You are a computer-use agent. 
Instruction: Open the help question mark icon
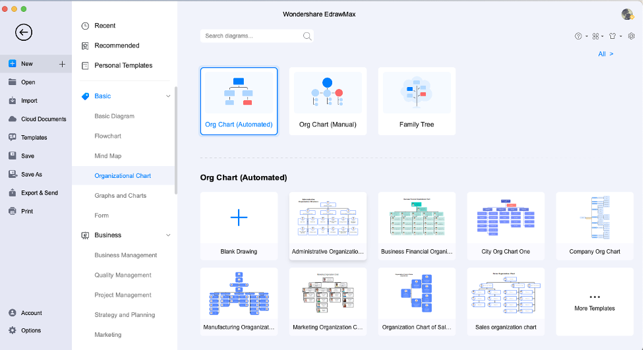tap(578, 36)
